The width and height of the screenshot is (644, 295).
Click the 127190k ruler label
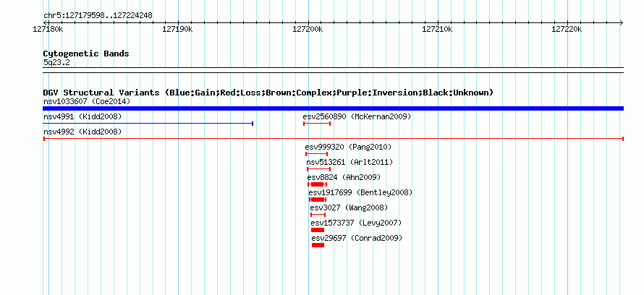(177, 30)
